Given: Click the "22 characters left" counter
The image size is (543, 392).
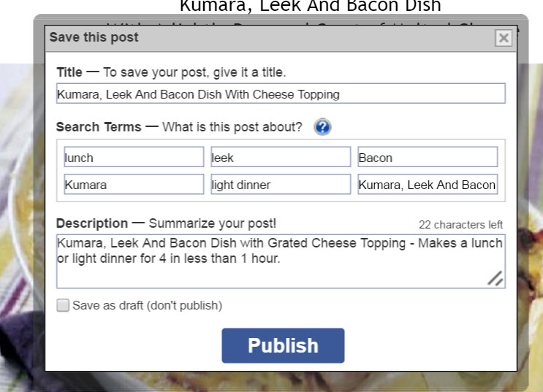Looking at the screenshot, I should click(460, 225).
